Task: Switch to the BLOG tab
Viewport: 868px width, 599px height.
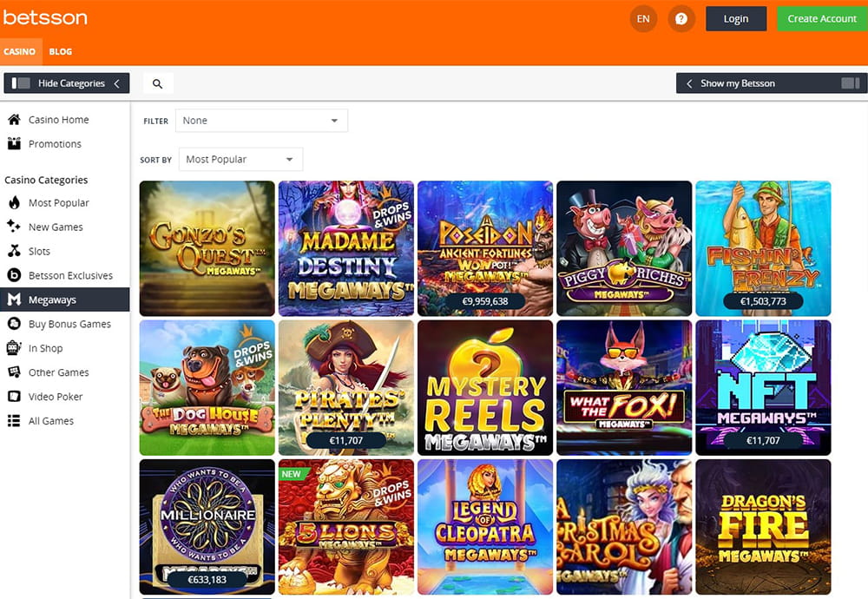Action: coord(61,51)
